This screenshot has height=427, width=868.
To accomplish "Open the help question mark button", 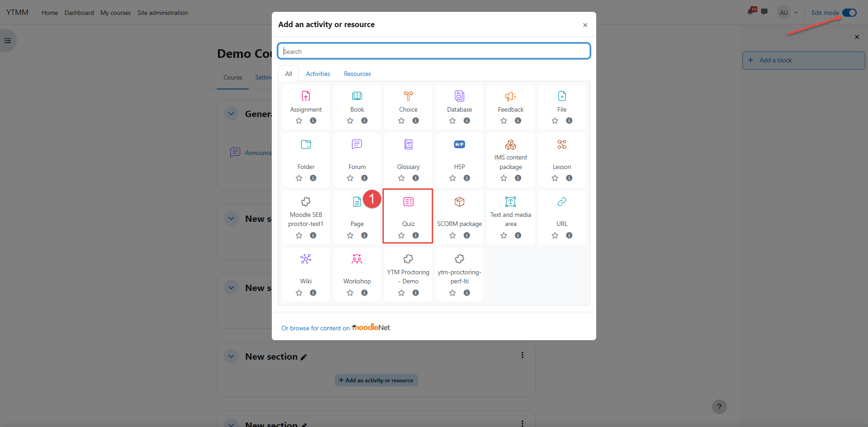I will coord(719,407).
